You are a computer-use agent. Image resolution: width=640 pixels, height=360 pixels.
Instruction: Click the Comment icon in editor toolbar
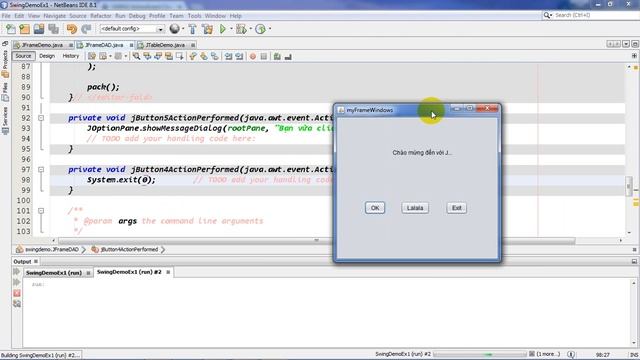click(277, 56)
